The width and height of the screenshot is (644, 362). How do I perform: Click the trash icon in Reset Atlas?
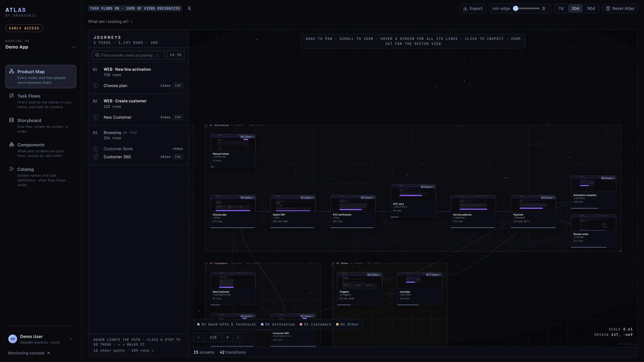tap(608, 9)
